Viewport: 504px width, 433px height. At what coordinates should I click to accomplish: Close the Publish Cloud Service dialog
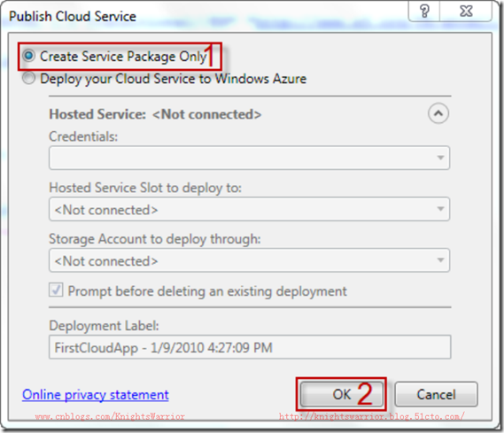466,12
